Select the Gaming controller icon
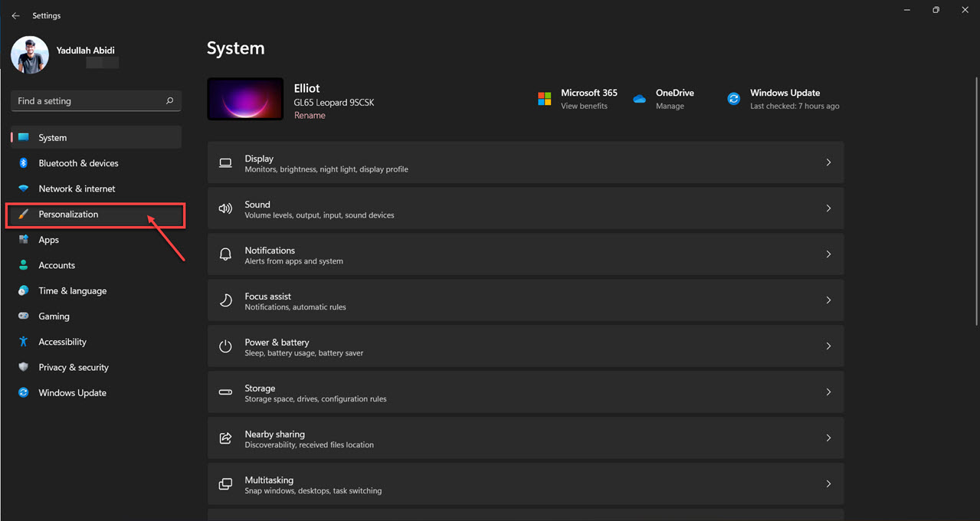Image resolution: width=980 pixels, height=521 pixels. click(23, 316)
